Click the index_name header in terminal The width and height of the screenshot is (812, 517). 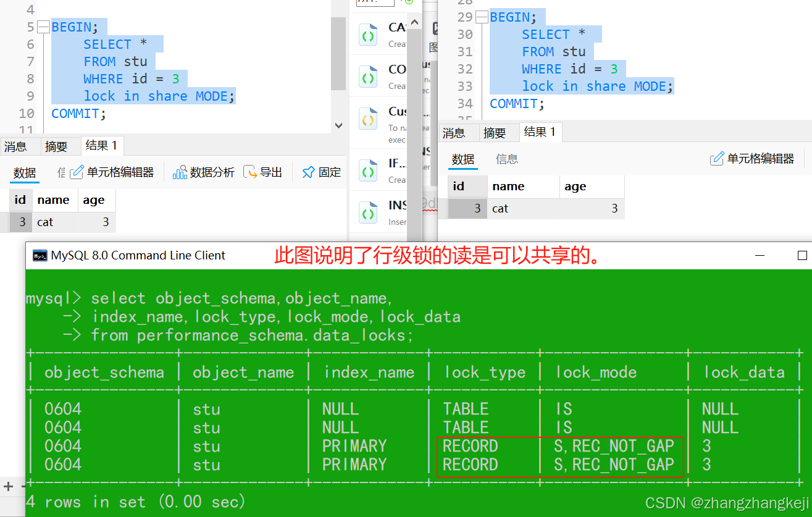tap(369, 372)
